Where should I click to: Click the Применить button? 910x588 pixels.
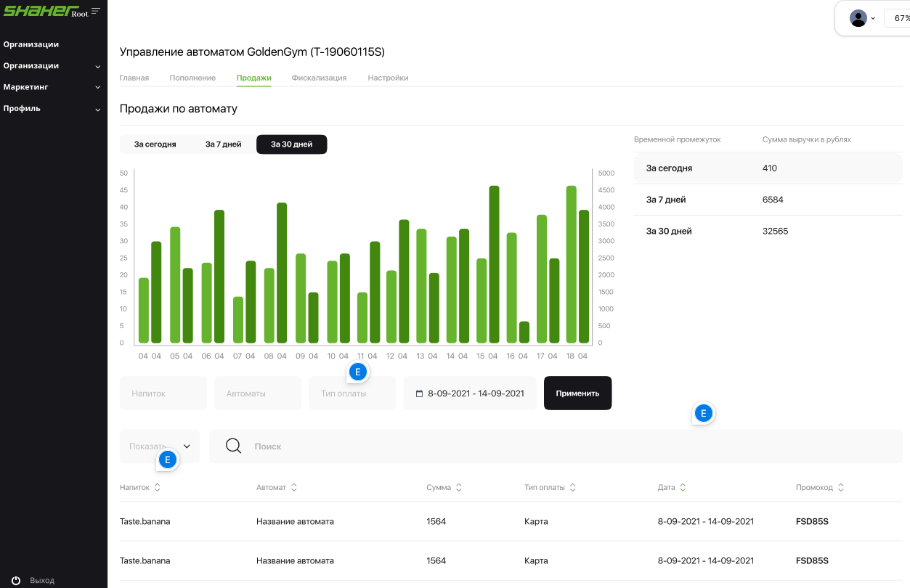tap(577, 393)
